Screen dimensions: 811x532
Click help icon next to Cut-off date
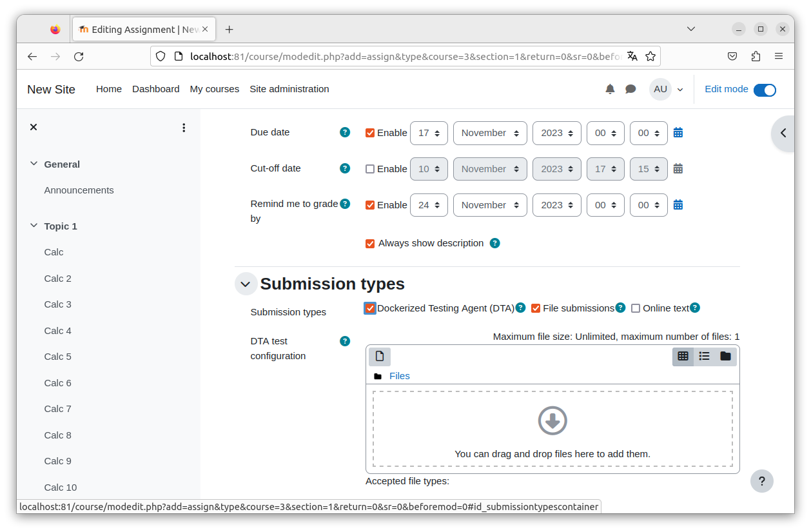point(345,168)
